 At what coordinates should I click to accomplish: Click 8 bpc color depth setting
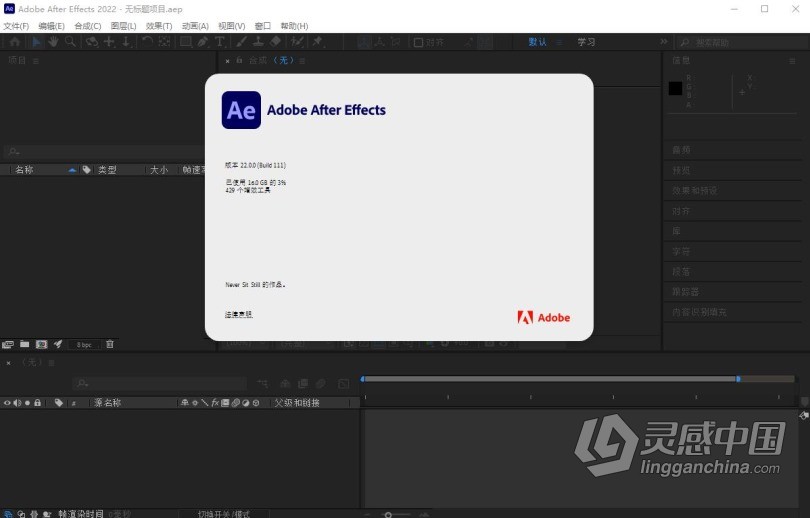(84, 344)
